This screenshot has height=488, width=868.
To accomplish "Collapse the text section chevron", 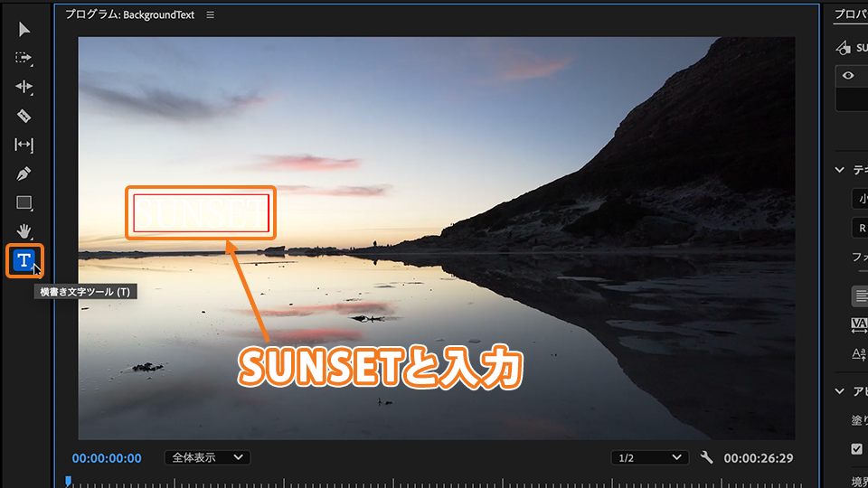I will pyautogui.click(x=840, y=170).
